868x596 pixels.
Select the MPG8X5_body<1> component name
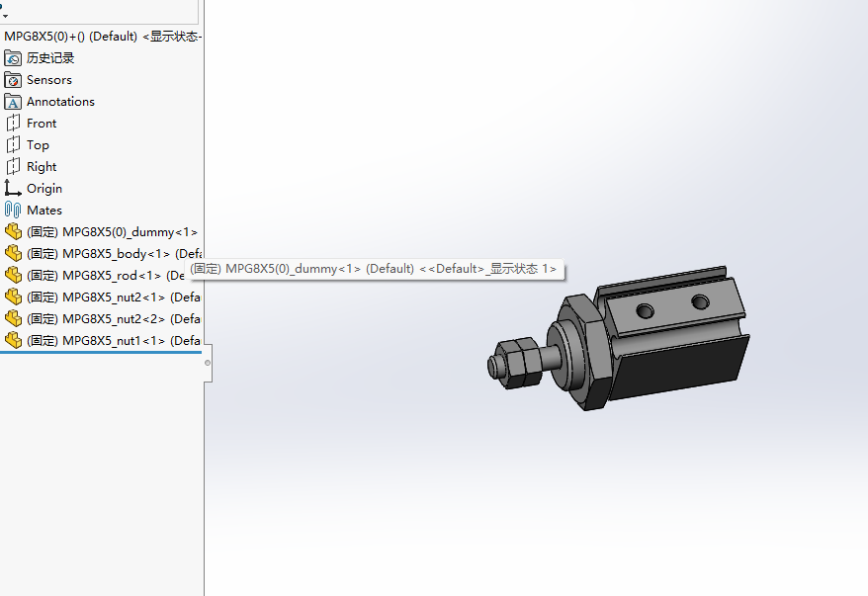[114, 253]
